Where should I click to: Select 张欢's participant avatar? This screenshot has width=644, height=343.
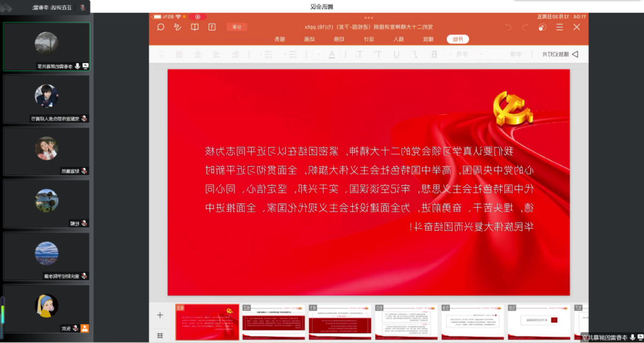[x=46, y=306]
